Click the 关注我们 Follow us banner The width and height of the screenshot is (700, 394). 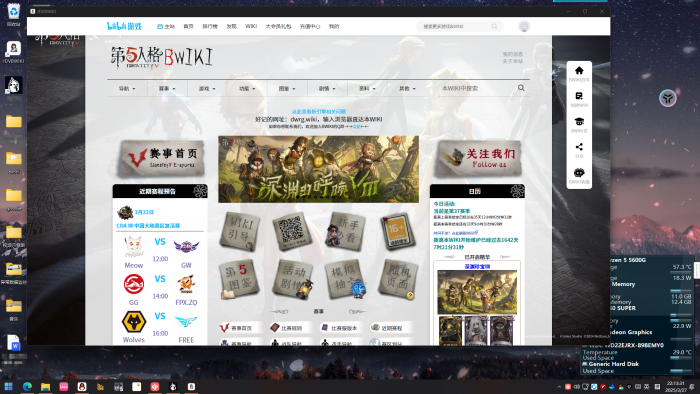[x=478, y=158]
